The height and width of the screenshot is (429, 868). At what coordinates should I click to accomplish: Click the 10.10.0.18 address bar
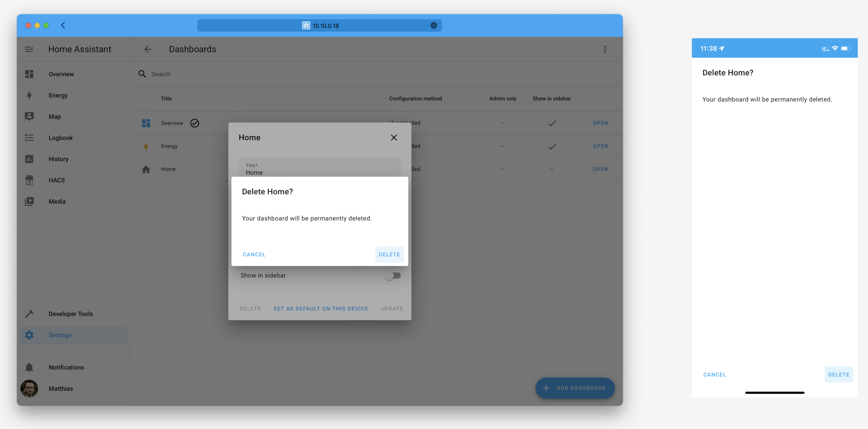[319, 26]
